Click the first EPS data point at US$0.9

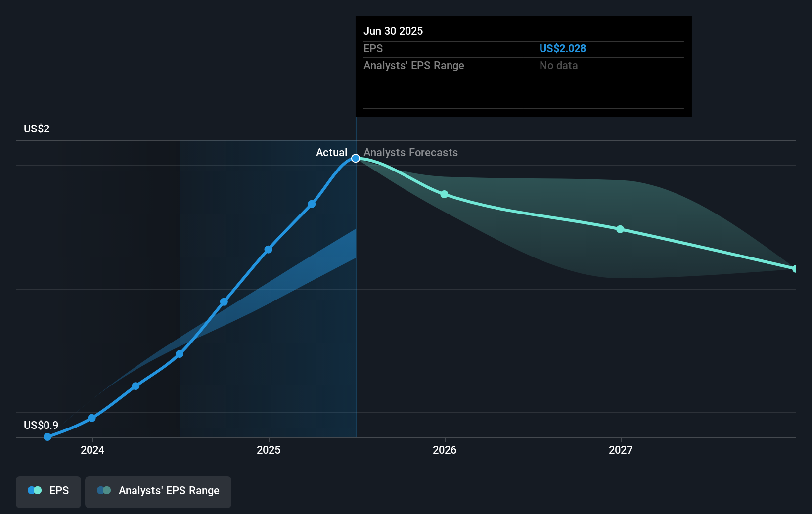pos(47,437)
